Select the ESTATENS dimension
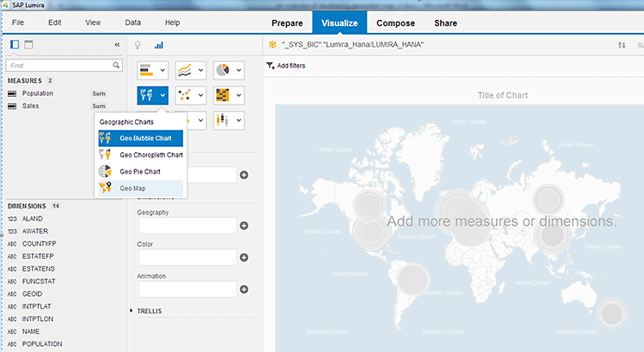The width and height of the screenshot is (644, 352). [x=38, y=269]
